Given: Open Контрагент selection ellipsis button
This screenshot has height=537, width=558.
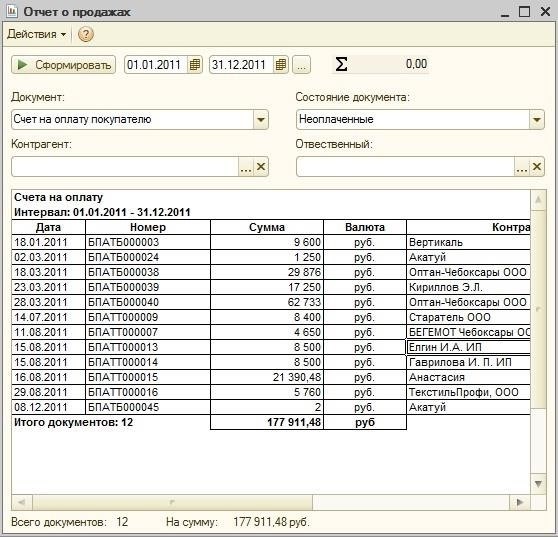Looking at the screenshot, I should tap(246, 167).
